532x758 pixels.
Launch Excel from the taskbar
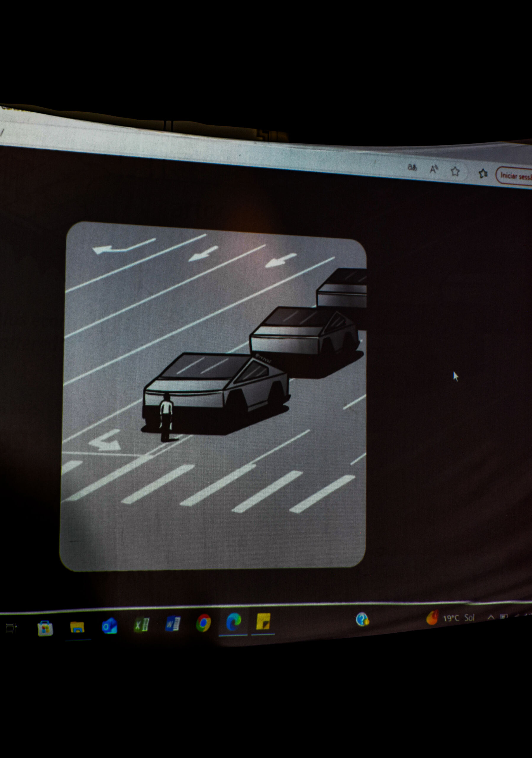[141, 625]
